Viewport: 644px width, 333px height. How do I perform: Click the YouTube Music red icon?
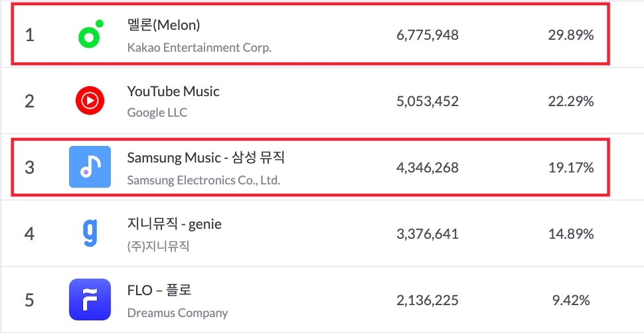coord(90,101)
